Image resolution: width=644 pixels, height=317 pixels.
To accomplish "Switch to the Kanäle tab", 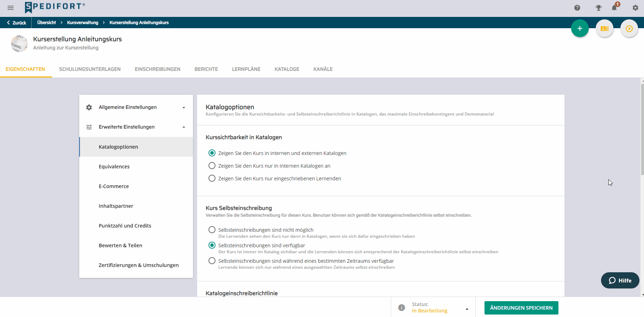I will coord(323,69).
